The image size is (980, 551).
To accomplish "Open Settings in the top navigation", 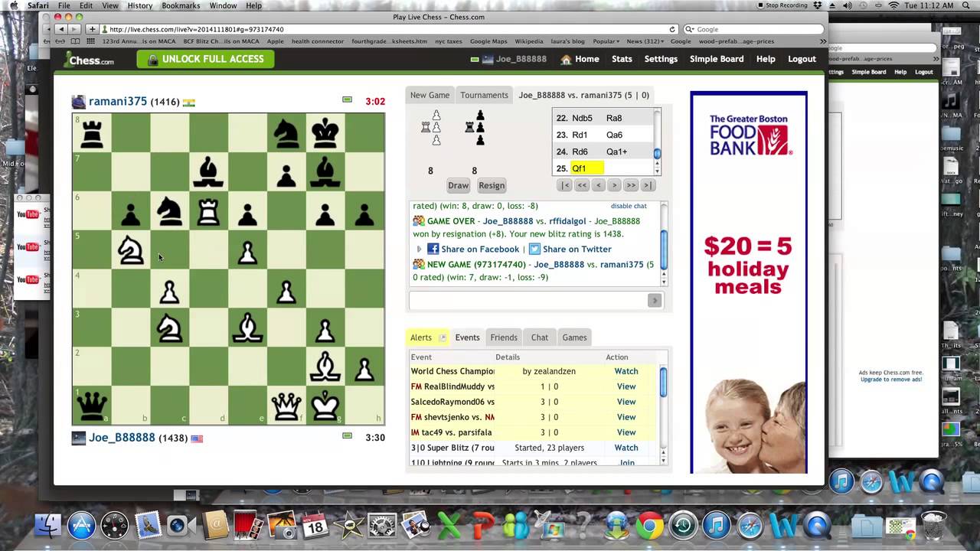I will click(x=661, y=59).
